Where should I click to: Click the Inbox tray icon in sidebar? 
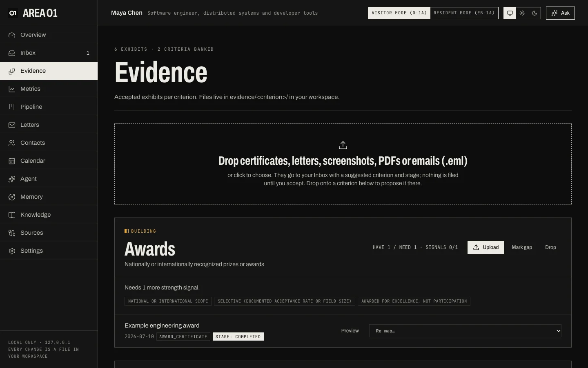[12, 53]
